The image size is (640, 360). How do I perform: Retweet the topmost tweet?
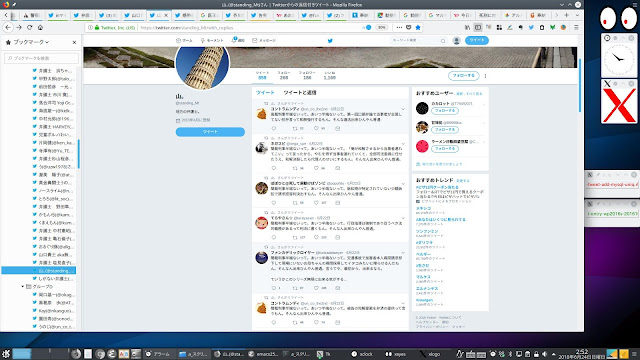(295, 129)
